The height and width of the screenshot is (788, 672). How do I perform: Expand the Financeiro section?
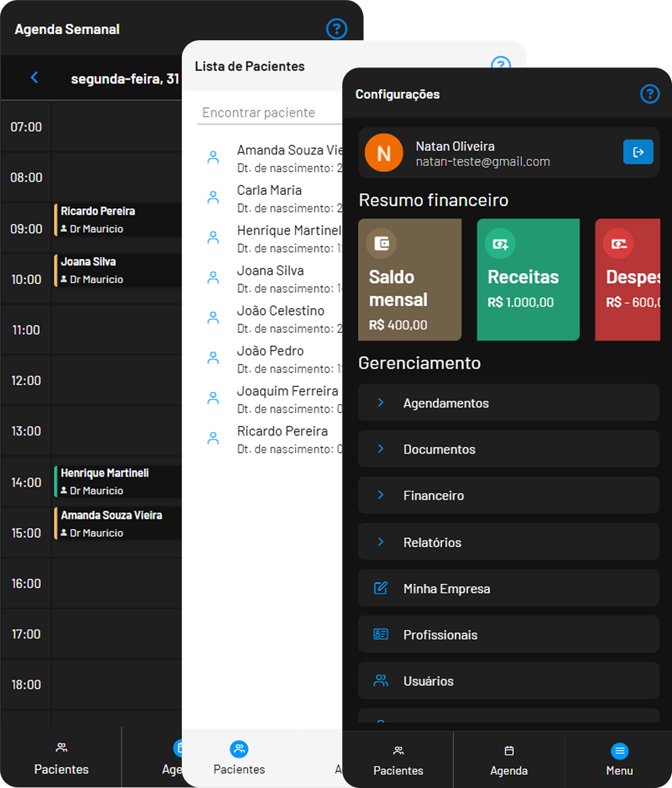coord(508,495)
